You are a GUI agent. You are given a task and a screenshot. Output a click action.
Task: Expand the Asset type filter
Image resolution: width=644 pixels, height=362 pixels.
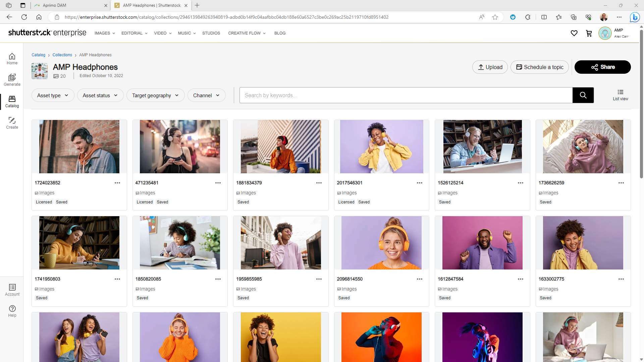pyautogui.click(x=53, y=96)
